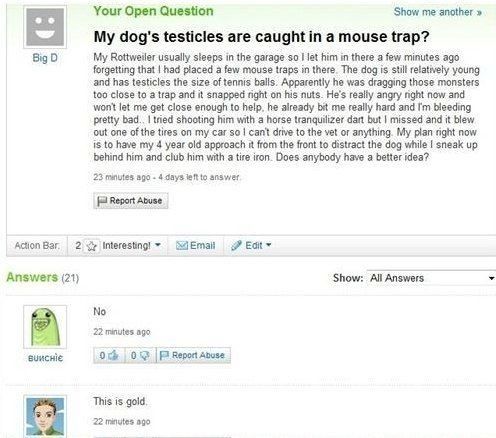
Task: Expand the Edit dropdown menu
Action: 269,245
